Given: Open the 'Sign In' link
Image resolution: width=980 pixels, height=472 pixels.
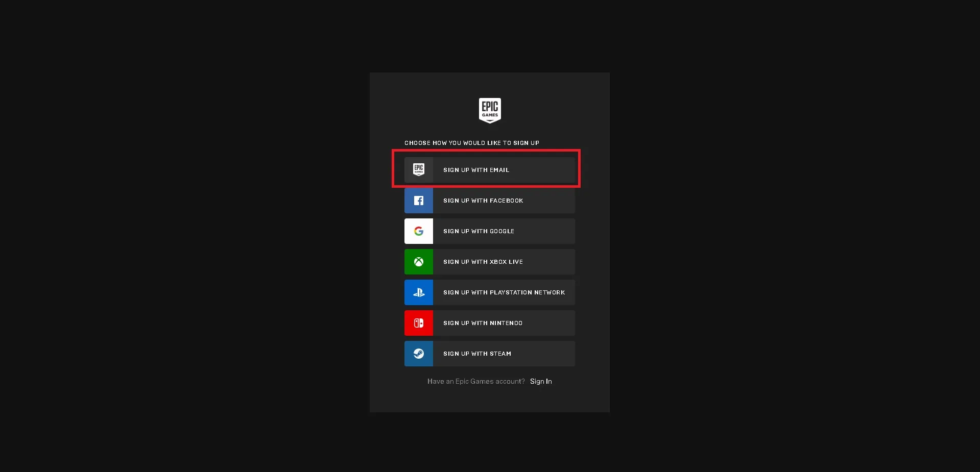Looking at the screenshot, I should click(x=540, y=381).
